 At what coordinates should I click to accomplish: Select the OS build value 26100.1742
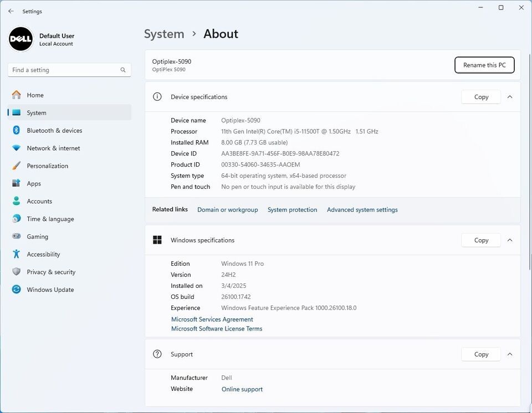tap(236, 297)
